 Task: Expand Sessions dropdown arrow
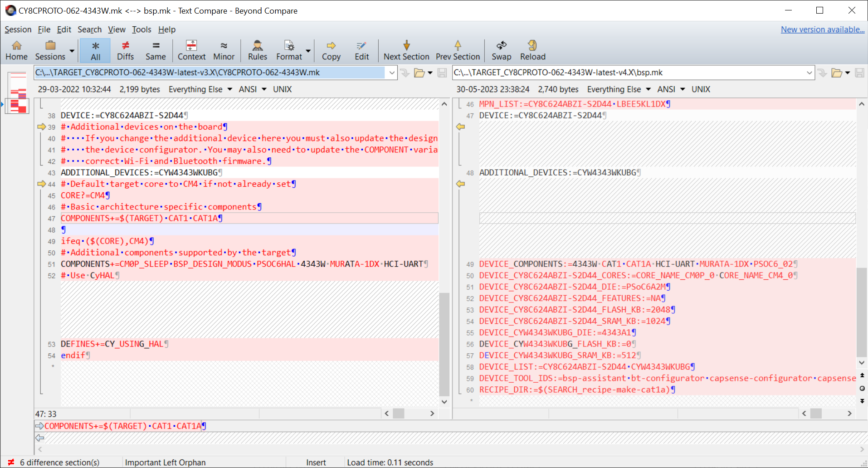tap(72, 51)
